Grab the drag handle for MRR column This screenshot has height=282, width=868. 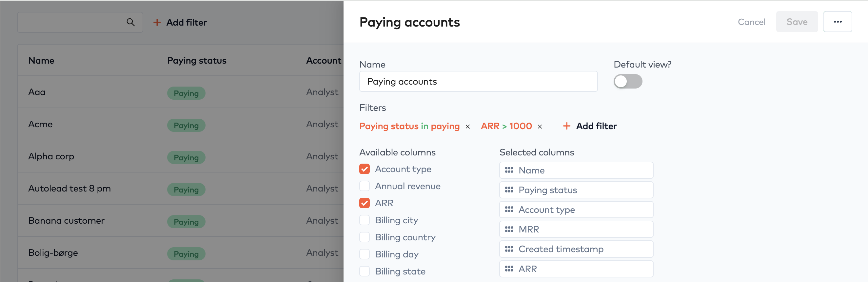pyautogui.click(x=509, y=230)
